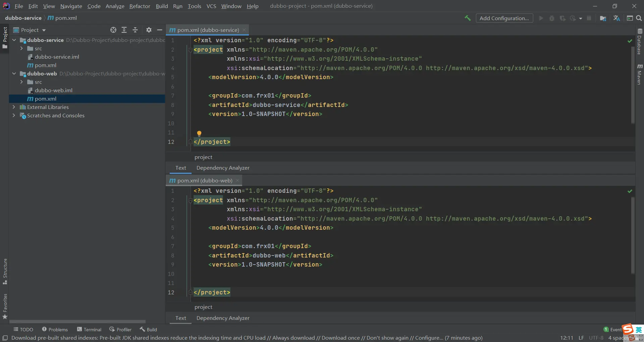The width and height of the screenshot is (644, 342).
Task: Click Select Opened File target icon
Action: pos(113,30)
